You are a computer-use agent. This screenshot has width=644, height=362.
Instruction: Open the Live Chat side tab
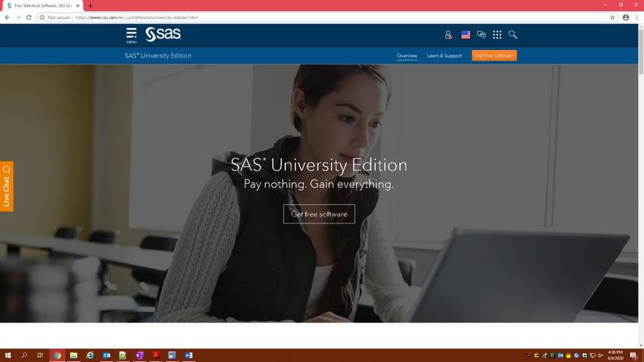(x=7, y=186)
